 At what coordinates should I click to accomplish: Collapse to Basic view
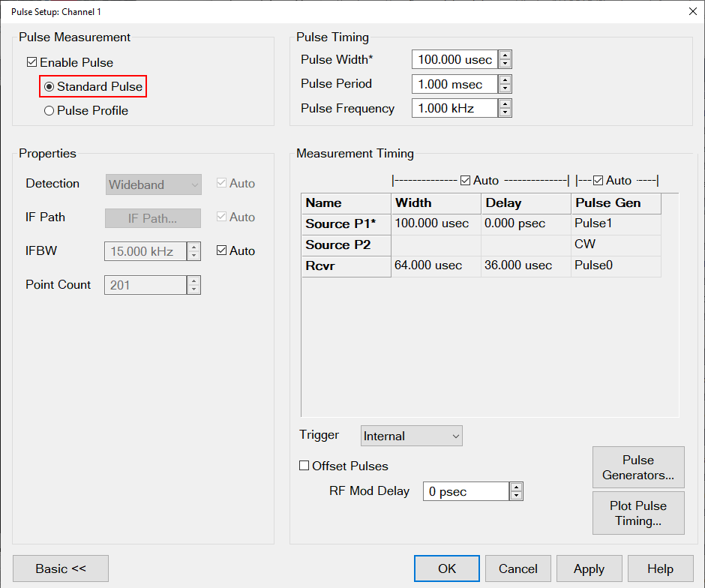pos(61,568)
